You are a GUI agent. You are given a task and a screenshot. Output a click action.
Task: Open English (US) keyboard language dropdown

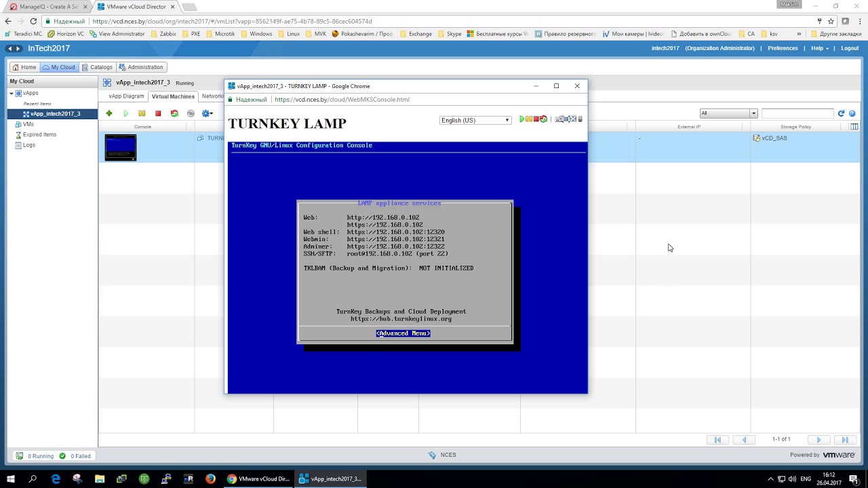475,120
